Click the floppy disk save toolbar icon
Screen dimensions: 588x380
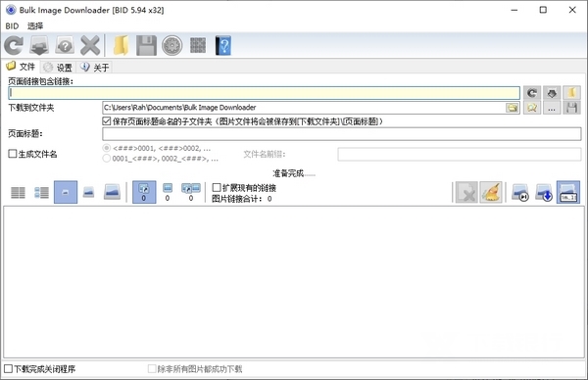146,45
